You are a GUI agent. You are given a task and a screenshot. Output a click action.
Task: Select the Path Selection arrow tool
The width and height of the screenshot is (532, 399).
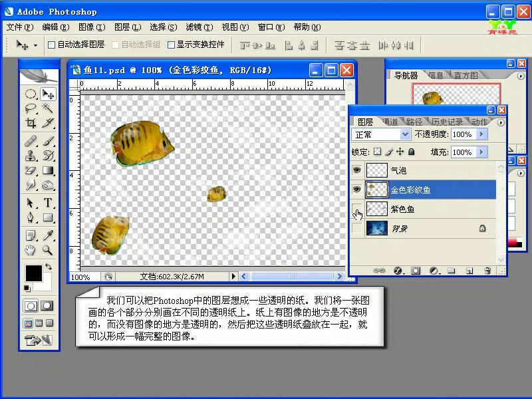pos(31,203)
